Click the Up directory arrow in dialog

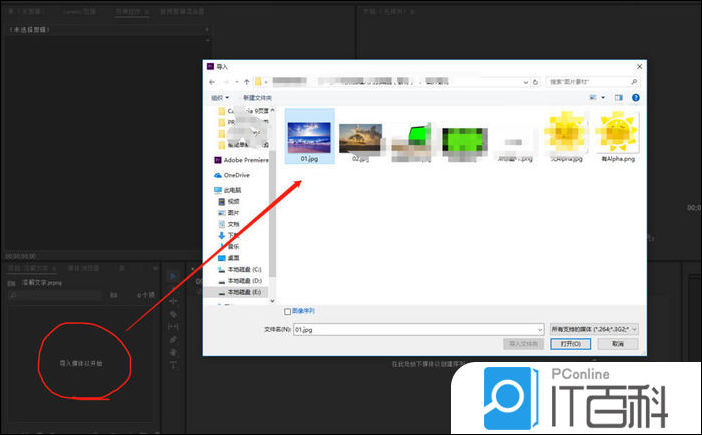click(247, 81)
